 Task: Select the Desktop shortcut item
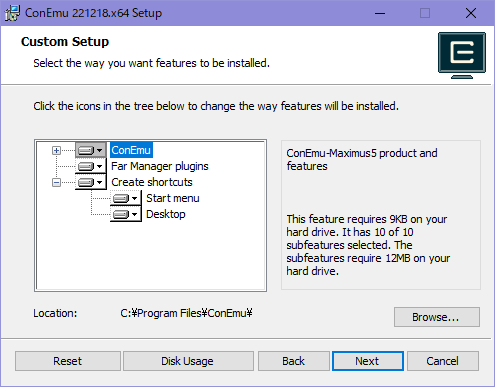click(x=166, y=214)
